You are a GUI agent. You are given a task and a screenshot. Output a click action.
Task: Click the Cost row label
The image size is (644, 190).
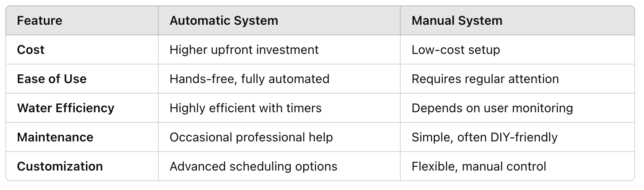tap(31, 49)
